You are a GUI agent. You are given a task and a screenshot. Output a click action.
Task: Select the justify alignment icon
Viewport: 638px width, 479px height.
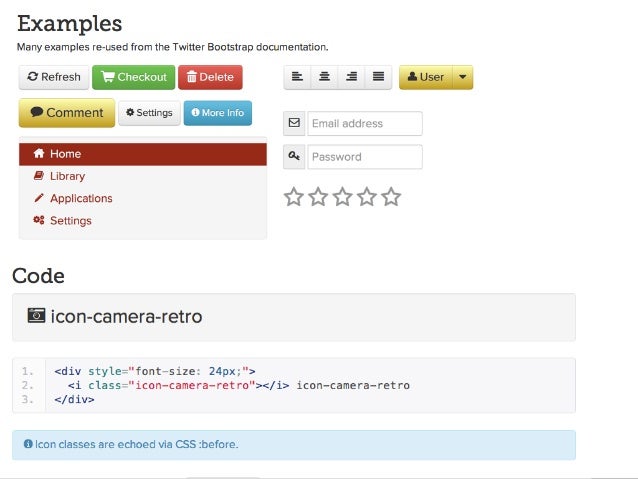(x=378, y=77)
